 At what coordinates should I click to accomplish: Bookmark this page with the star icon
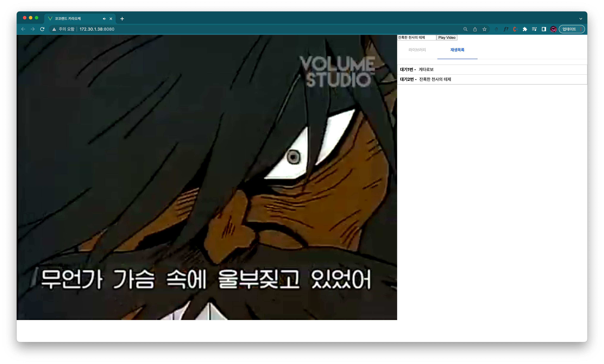pos(484,29)
